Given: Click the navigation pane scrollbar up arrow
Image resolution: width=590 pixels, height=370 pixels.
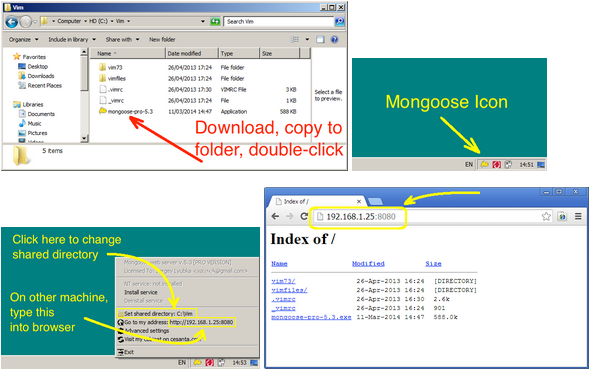Looking at the screenshot, I should pyautogui.click(x=84, y=52).
